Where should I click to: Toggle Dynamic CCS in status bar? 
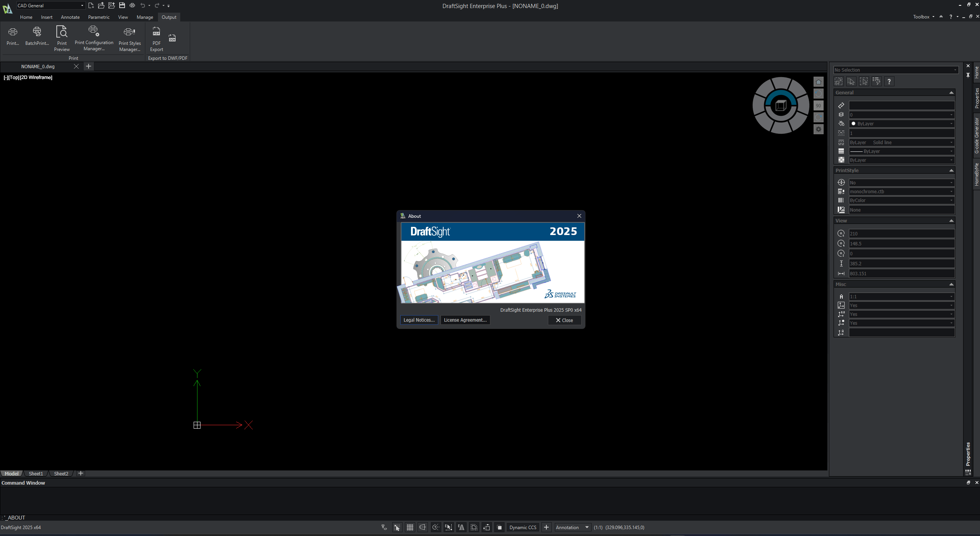pyautogui.click(x=523, y=527)
